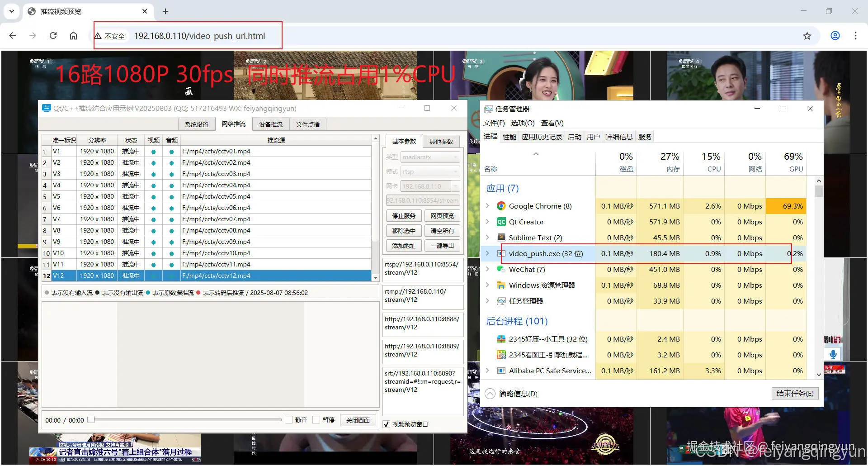
Task: Bookmark this page with star icon
Action: (807, 36)
